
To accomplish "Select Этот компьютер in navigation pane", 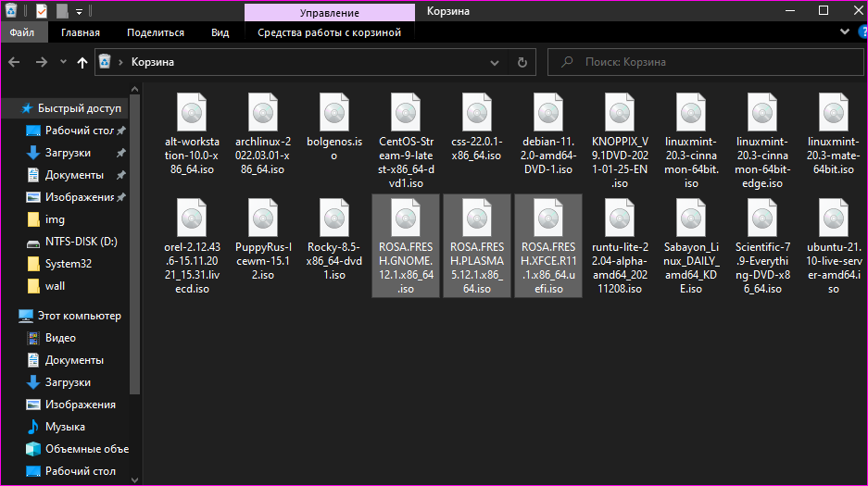I will (79, 316).
